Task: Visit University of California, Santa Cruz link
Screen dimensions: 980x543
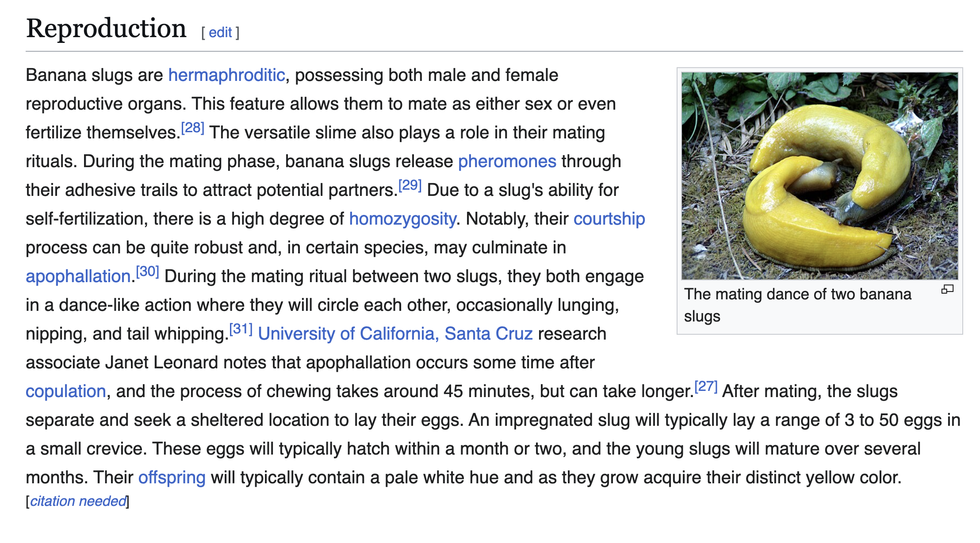Action: [395, 334]
